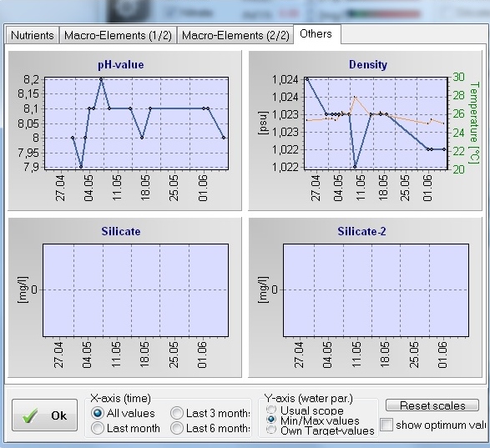Image resolution: width=490 pixels, height=448 pixels.
Task: Click the 8,15 label on pH axis
Action: click(28, 93)
